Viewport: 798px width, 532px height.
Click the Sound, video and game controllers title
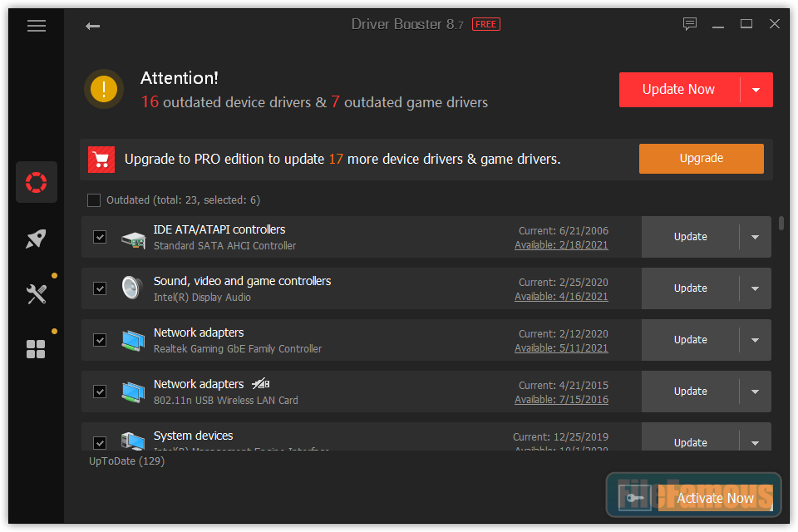click(242, 281)
